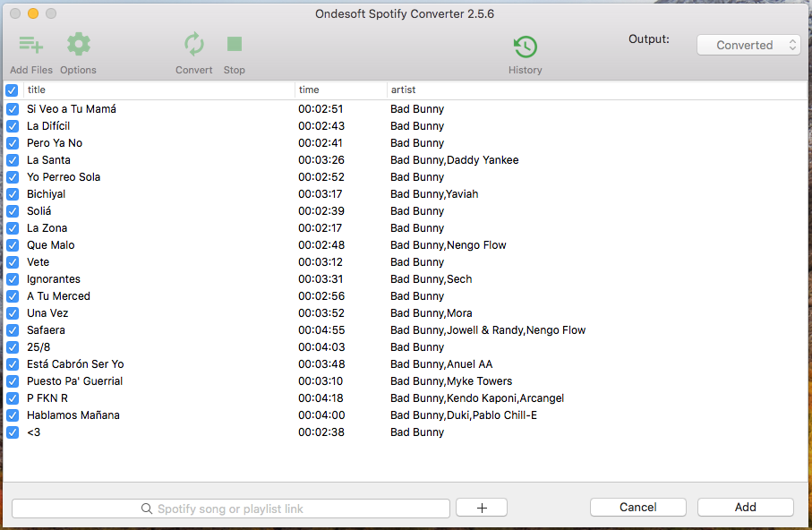Click the time 00:04:18
The width and height of the screenshot is (812, 530).
pos(321,397)
